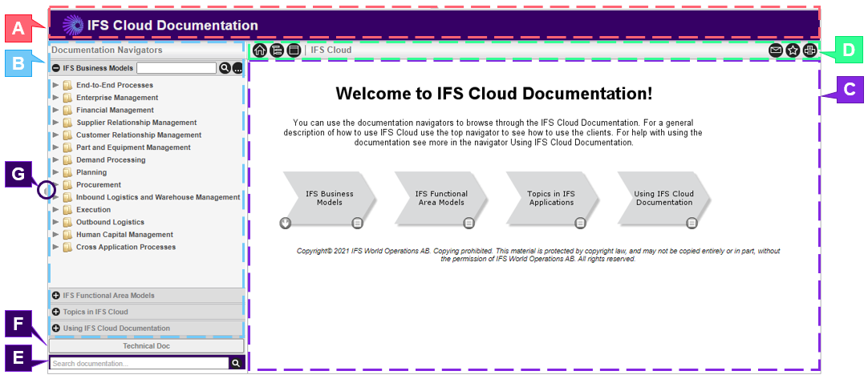Click the Home icon in the toolbar

point(260,50)
